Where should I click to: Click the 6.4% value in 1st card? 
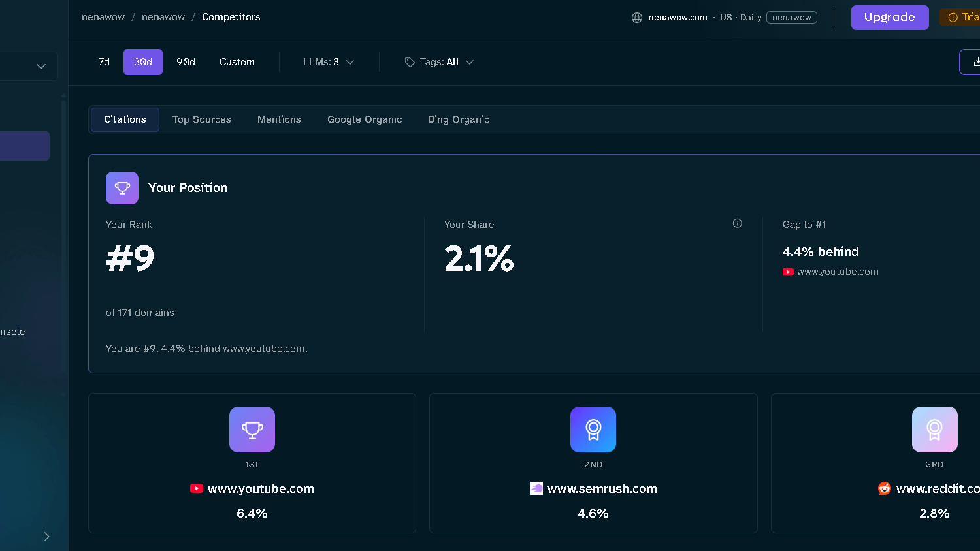pyautogui.click(x=252, y=514)
